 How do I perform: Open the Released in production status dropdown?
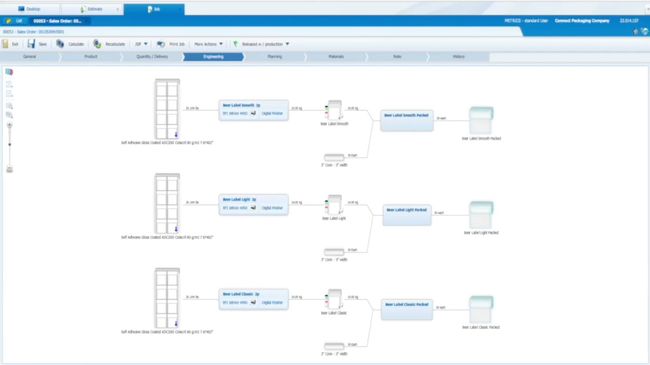point(261,44)
